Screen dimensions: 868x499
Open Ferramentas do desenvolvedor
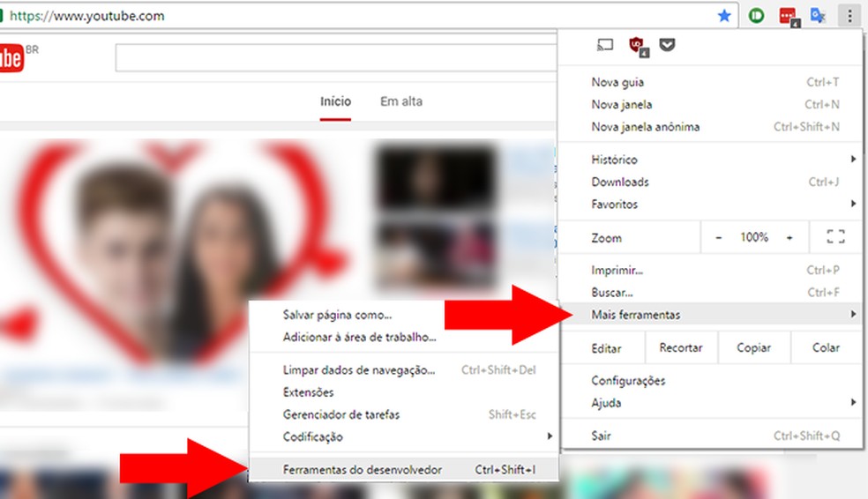[404, 470]
